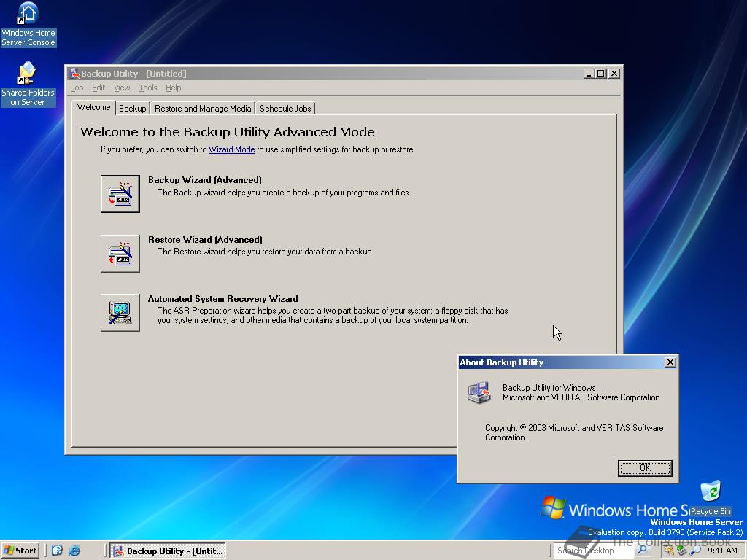Screen dimensions: 747x560
Task: Click the Backup Wizard (Advanced) heading text
Action: [x=205, y=180]
